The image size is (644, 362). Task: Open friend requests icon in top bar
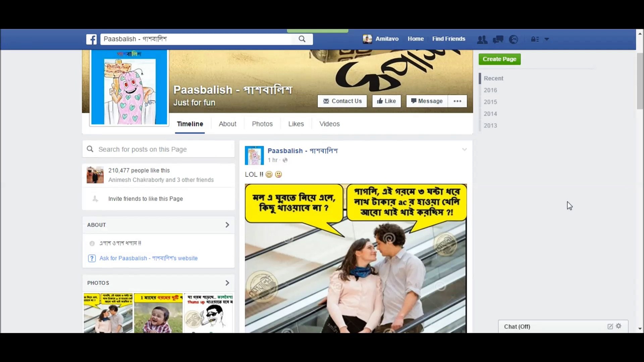coord(482,40)
